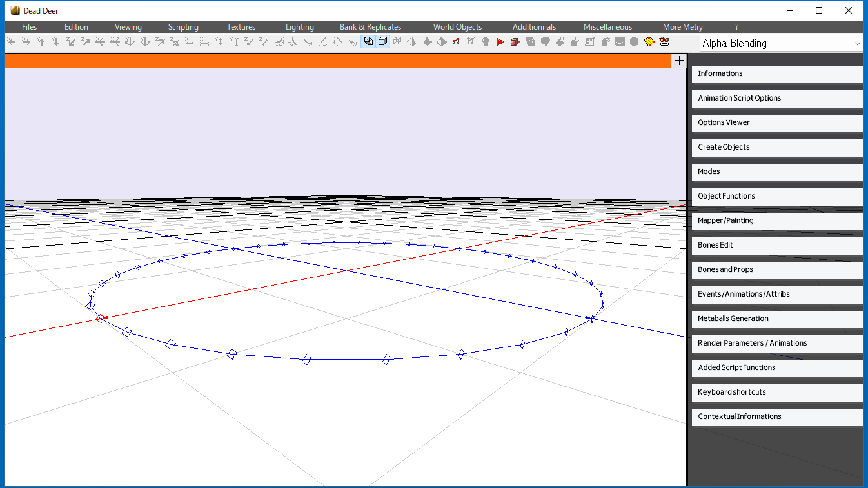
Task: Open the More Metry menu
Action: click(682, 27)
